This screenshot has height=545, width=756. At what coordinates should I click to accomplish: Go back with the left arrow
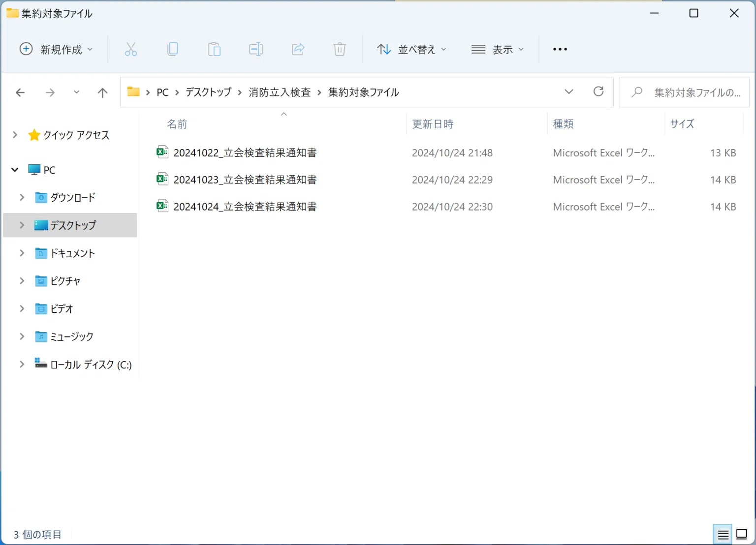pos(20,92)
